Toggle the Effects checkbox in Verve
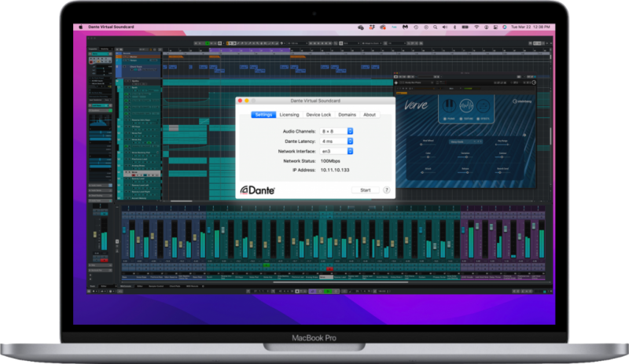 479,119
